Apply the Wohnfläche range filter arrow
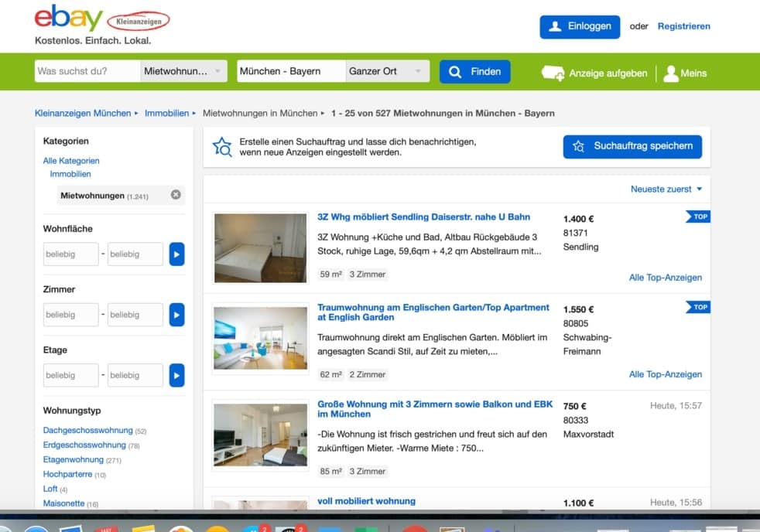The height and width of the screenshot is (532, 760). pyautogui.click(x=176, y=254)
